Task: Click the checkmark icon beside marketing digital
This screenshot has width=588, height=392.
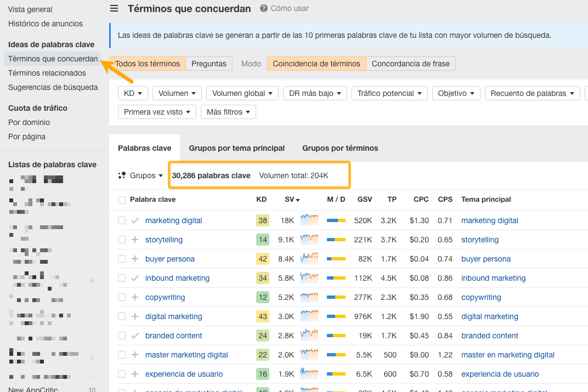Action: pyautogui.click(x=134, y=220)
